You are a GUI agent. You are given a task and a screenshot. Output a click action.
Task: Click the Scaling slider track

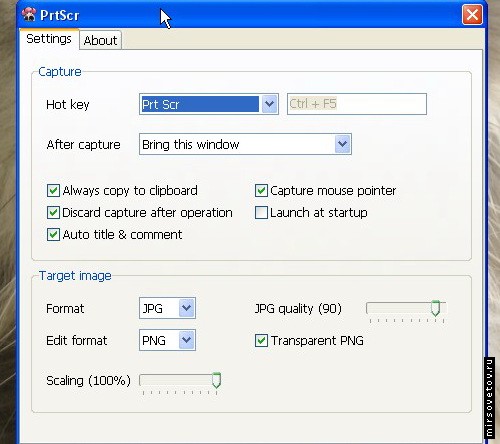click(180, 380)
